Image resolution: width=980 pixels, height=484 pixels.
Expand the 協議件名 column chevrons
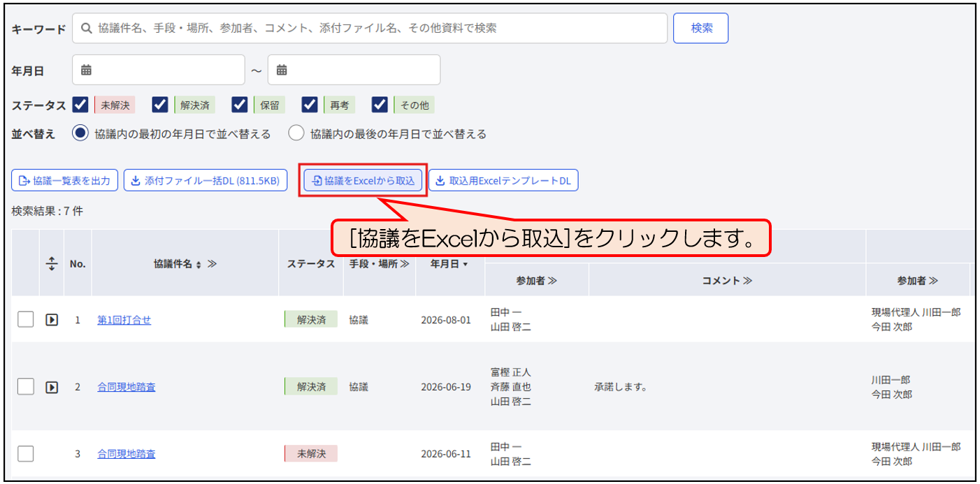click(x=212, y=264)
